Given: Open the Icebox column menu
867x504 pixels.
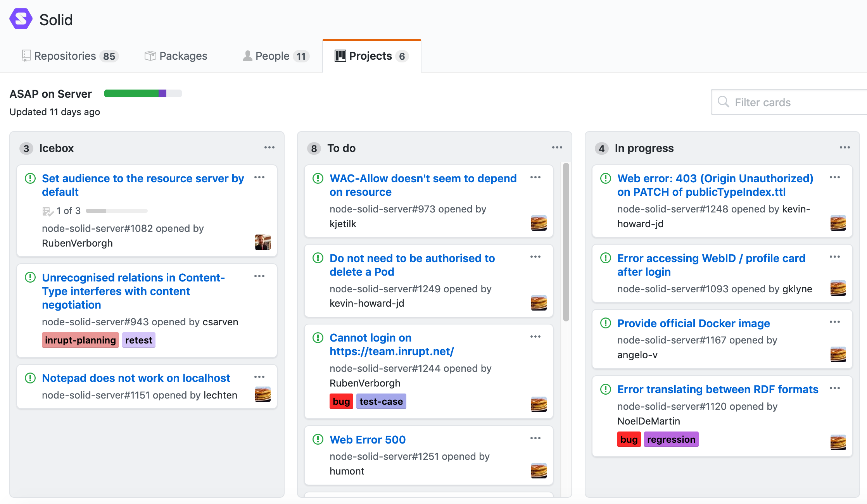Looking at the screenshot, I should pos(269,147).
